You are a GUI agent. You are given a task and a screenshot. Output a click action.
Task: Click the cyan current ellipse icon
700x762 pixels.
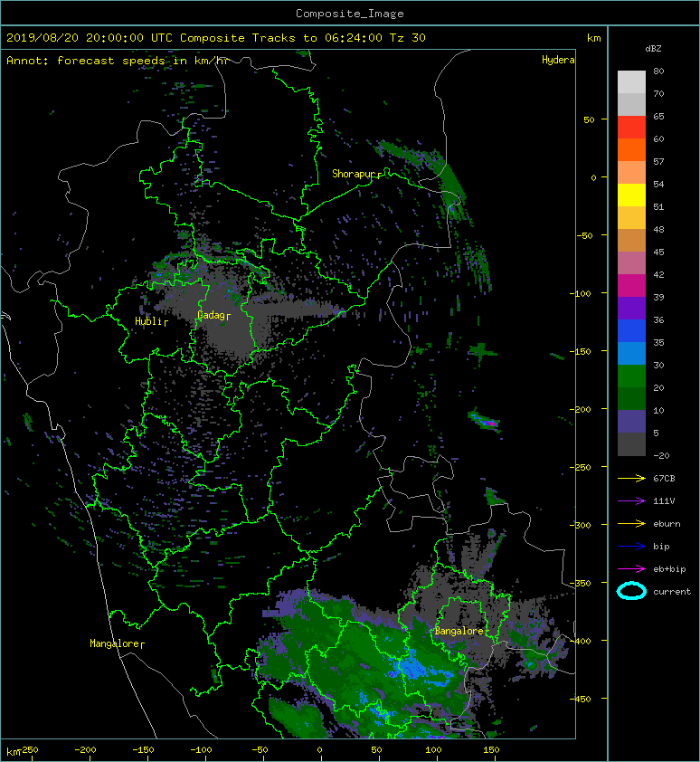[631, 591]
